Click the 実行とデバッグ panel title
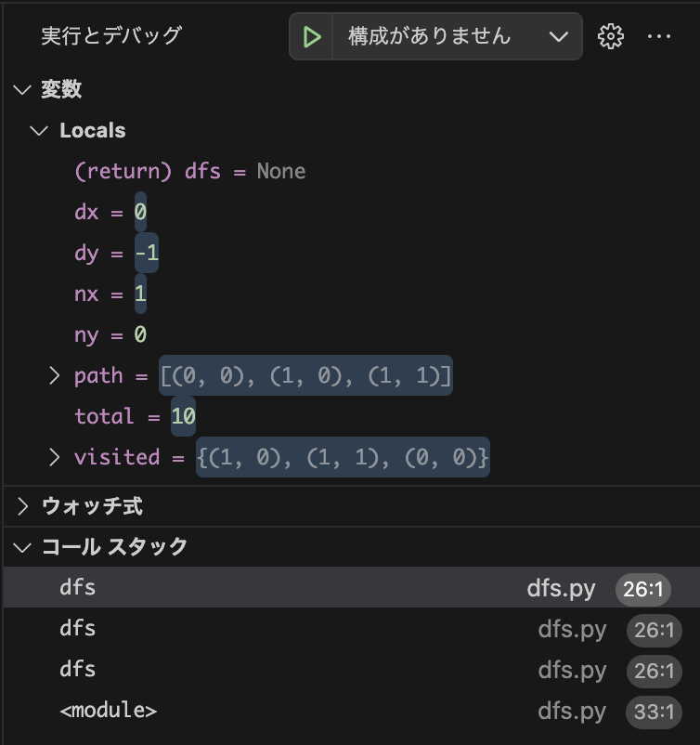This screenshot has height=745, width=700. coord(111,36)
